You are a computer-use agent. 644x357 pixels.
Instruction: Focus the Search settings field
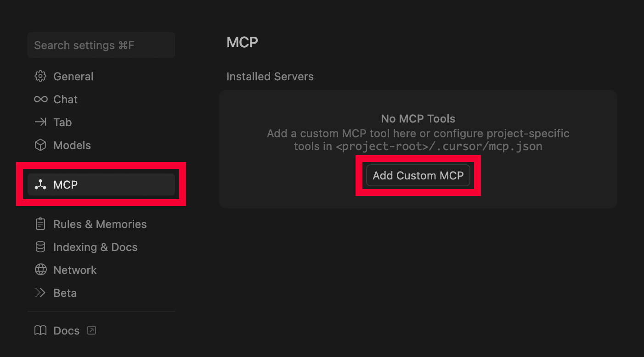101,45
